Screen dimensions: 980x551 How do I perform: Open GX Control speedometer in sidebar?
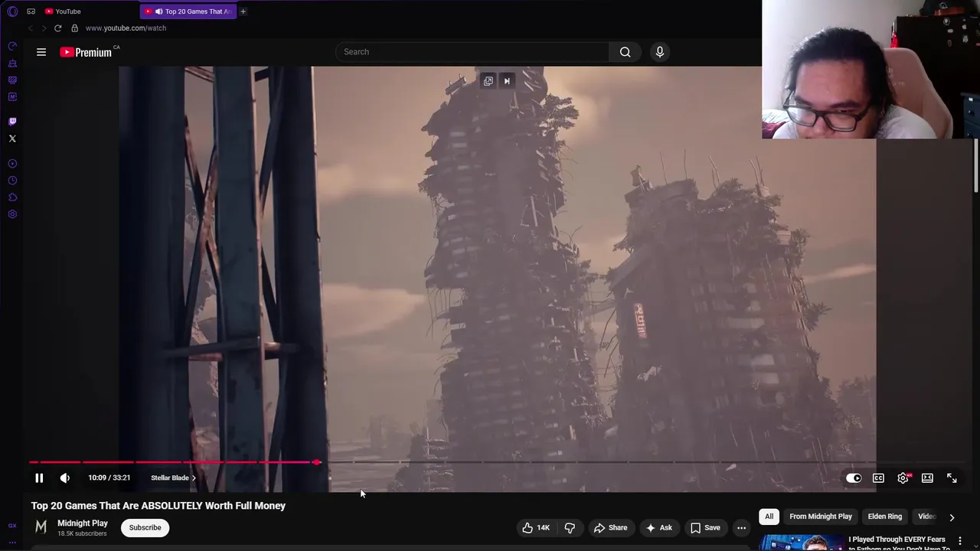12,46
